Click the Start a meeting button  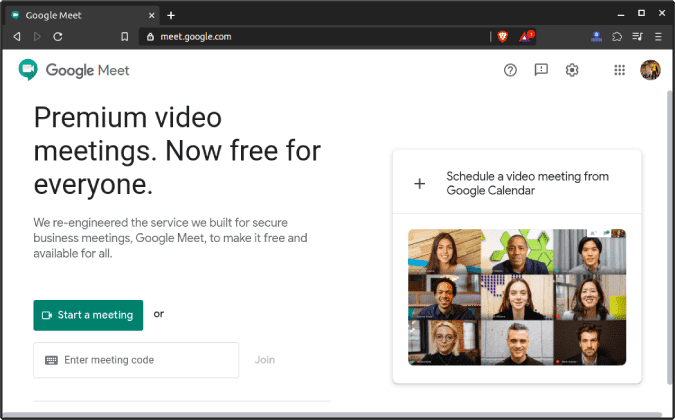(88, 315)
